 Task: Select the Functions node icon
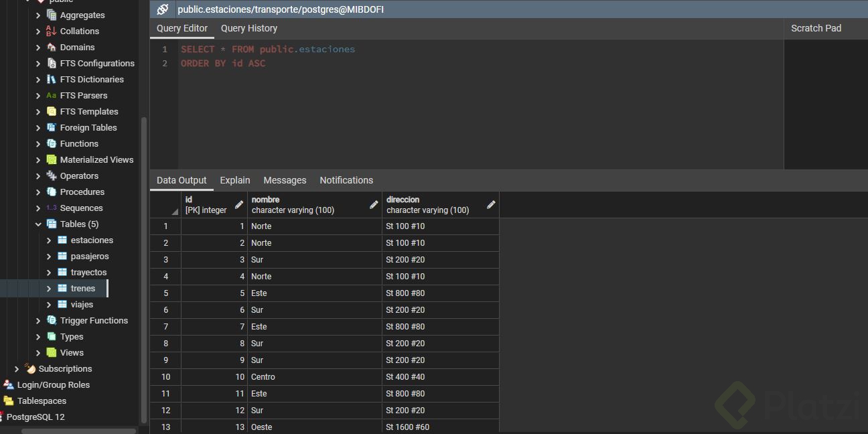pyautogui.click(x=52, y=143)
